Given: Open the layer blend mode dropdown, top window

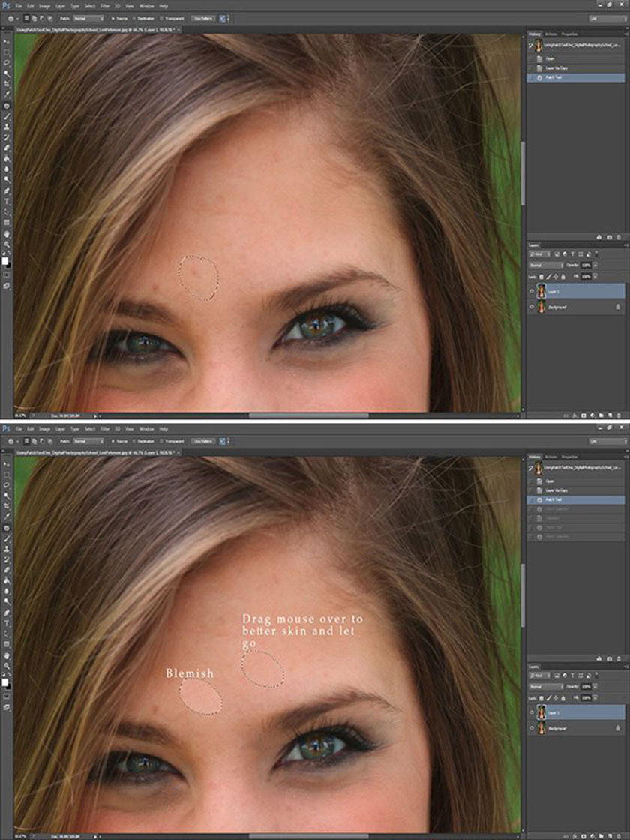Looking at the screenshot, I should (547, 265).
